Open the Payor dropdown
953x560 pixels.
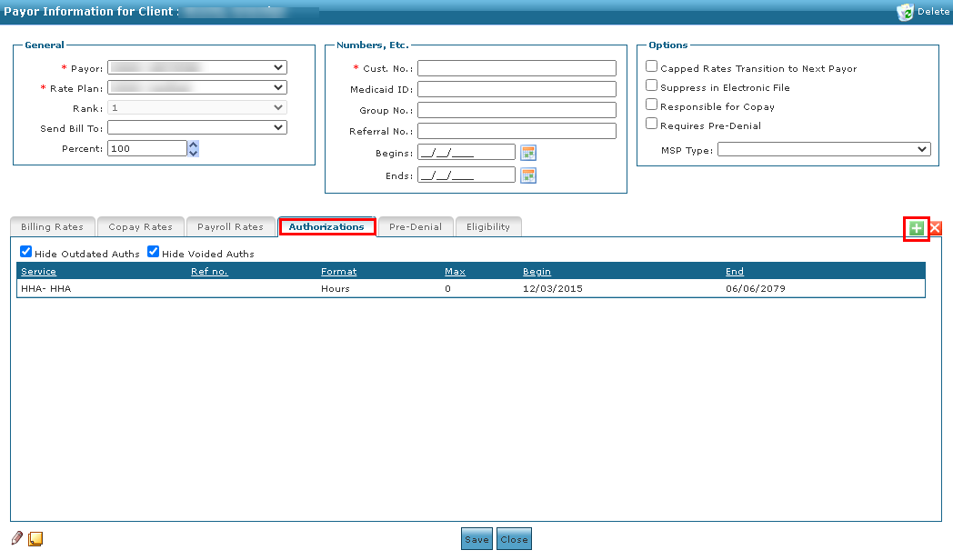[x=197, y=67]
